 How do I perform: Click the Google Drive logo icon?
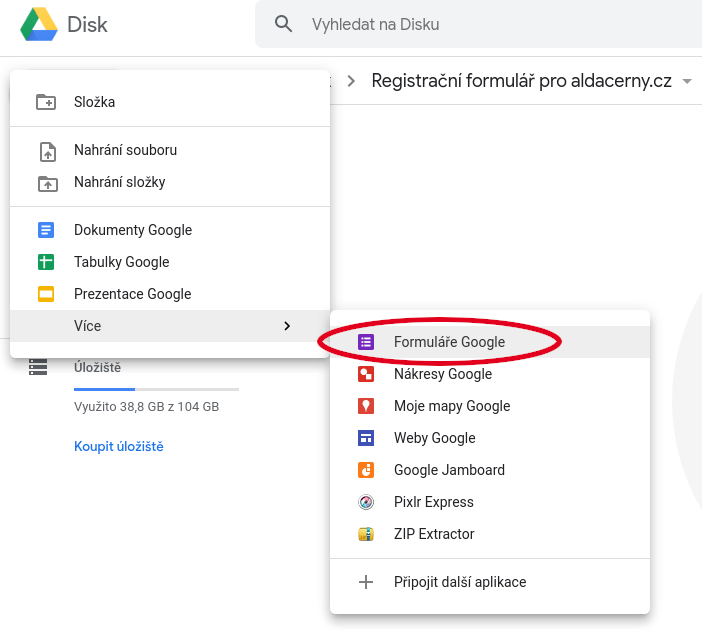pos(39,24)
